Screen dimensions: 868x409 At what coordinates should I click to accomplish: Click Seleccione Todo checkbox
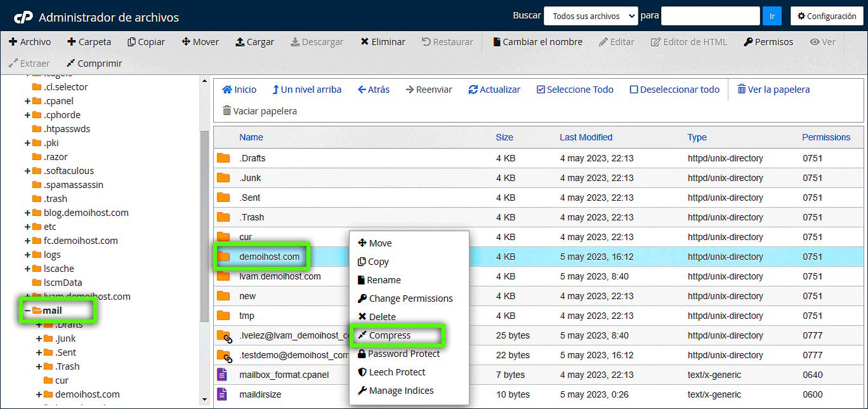pyautogui.click(x=541, y=90)
